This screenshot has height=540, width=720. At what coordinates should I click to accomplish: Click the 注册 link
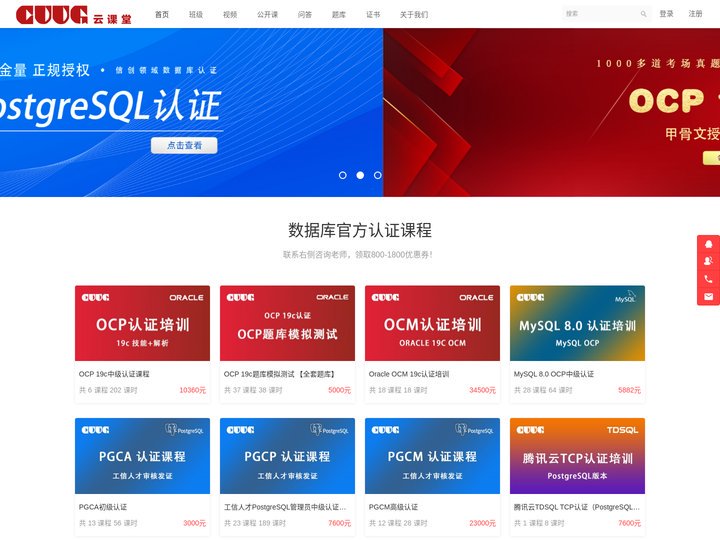pos(695,14)
